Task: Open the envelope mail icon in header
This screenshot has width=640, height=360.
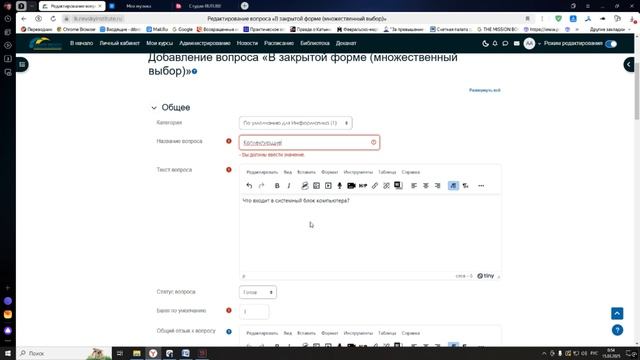Action: pos(516,43)
